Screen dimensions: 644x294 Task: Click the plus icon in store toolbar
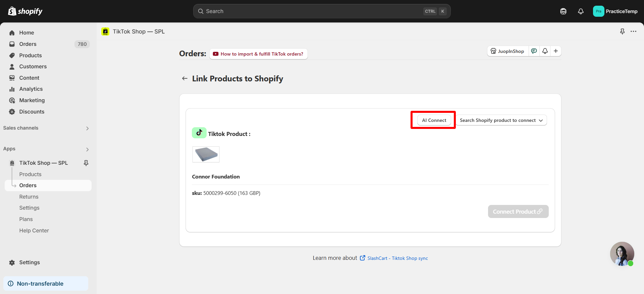click(x=556, y=51)
